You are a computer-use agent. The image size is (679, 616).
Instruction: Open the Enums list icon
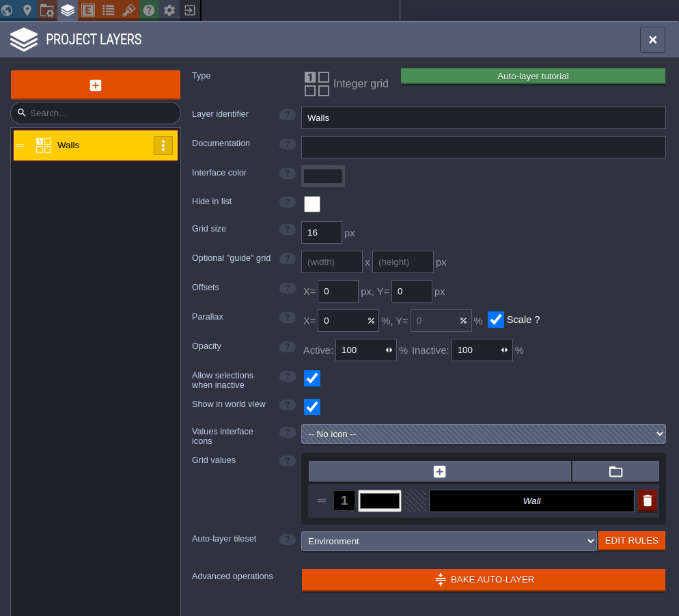(x=109, y=10)
